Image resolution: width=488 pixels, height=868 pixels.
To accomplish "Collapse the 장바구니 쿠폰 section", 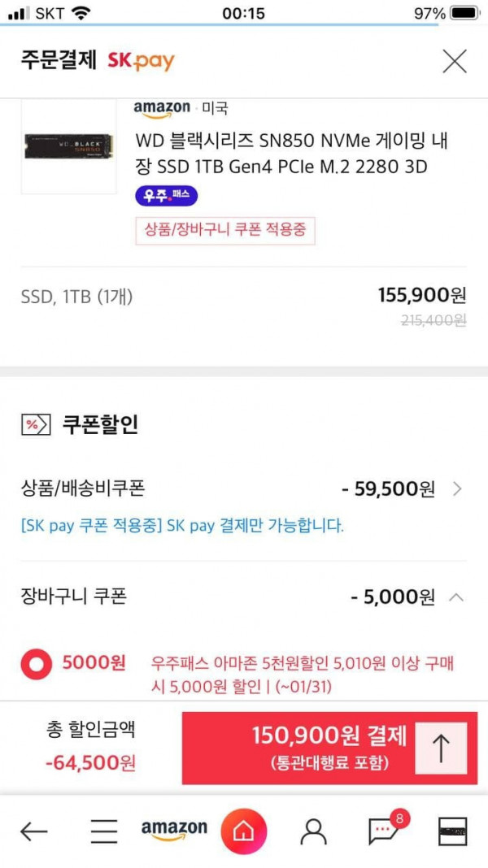I will 456,597.
